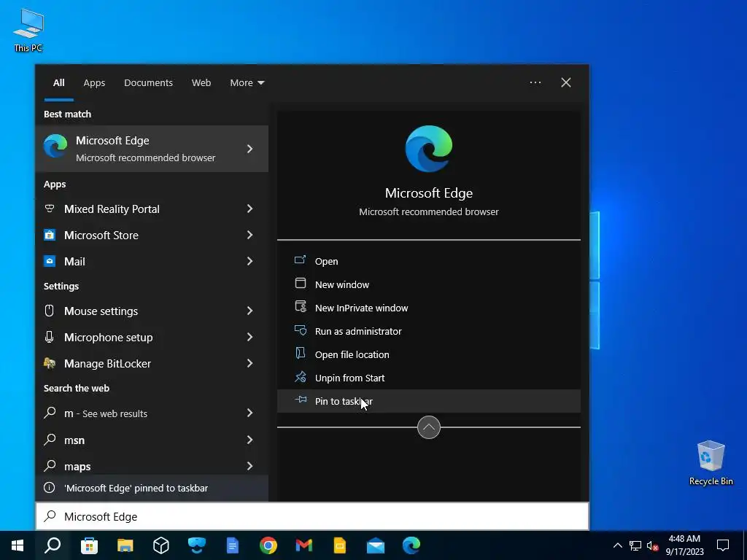The image size is (747, 560).
Task: Select the Recycle Bin desktop icon
Action: click(x=711, y=463)
